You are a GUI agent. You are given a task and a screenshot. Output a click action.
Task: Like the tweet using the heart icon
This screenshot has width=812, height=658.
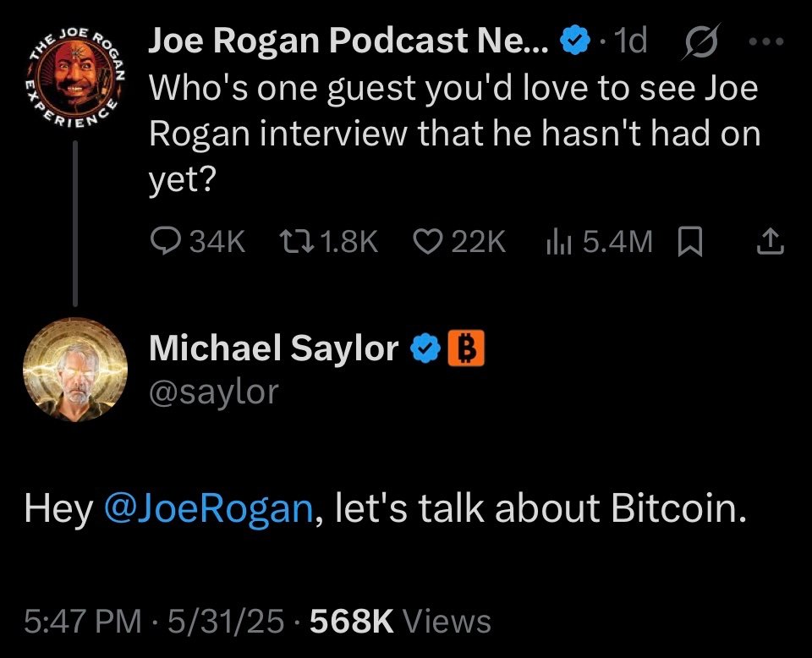(428, 242)
